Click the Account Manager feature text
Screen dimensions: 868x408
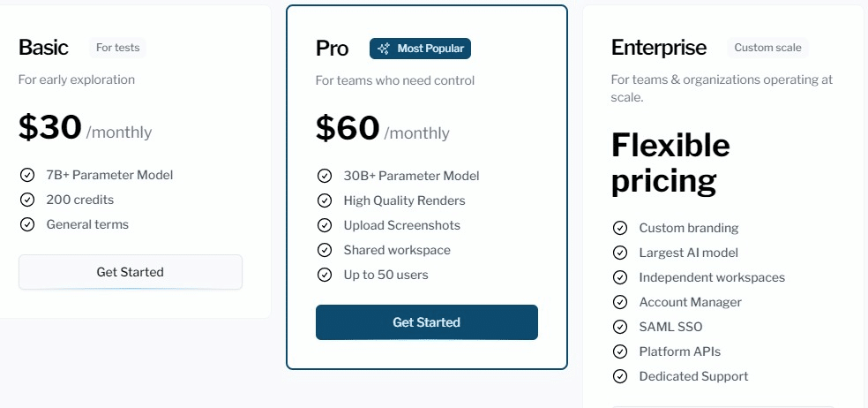(x=691, y=302)
